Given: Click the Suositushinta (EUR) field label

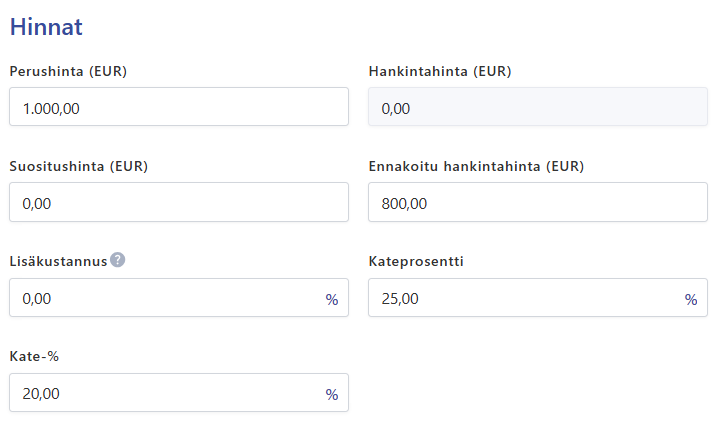Looking at the screenshot, I should click(x=79, y=166).
